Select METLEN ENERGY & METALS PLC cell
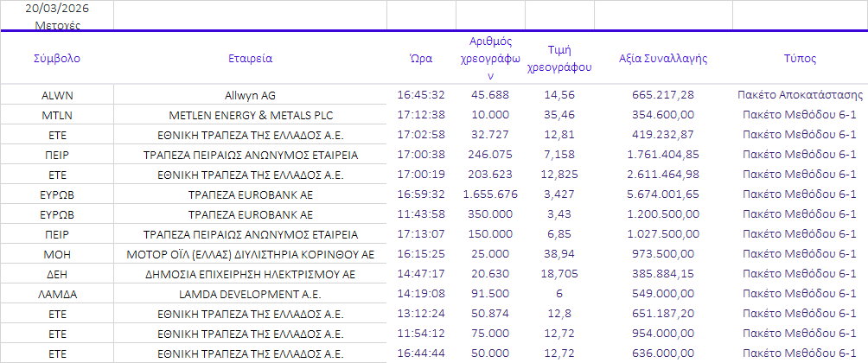The image size is (868, 363). [250, 115]
